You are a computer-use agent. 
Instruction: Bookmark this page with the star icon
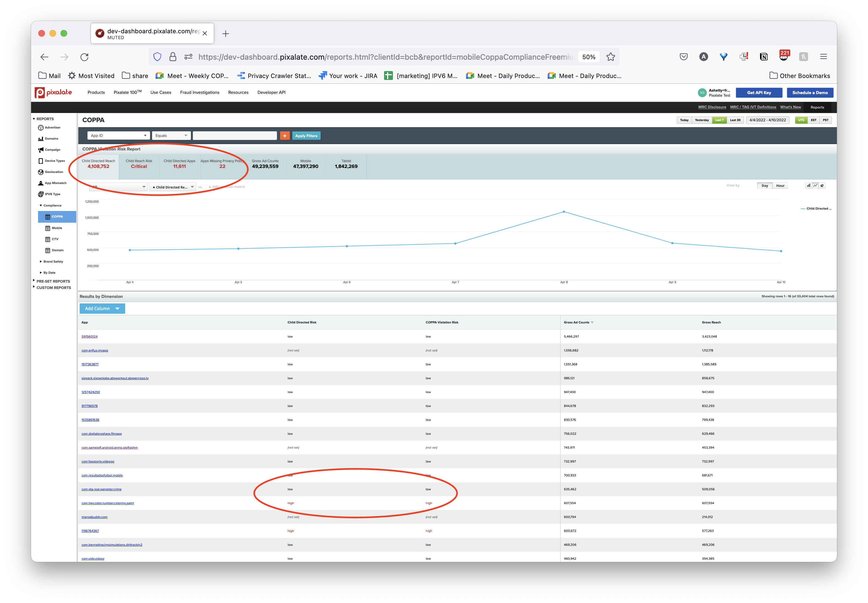pyautogui.click(x=610, y=57)
